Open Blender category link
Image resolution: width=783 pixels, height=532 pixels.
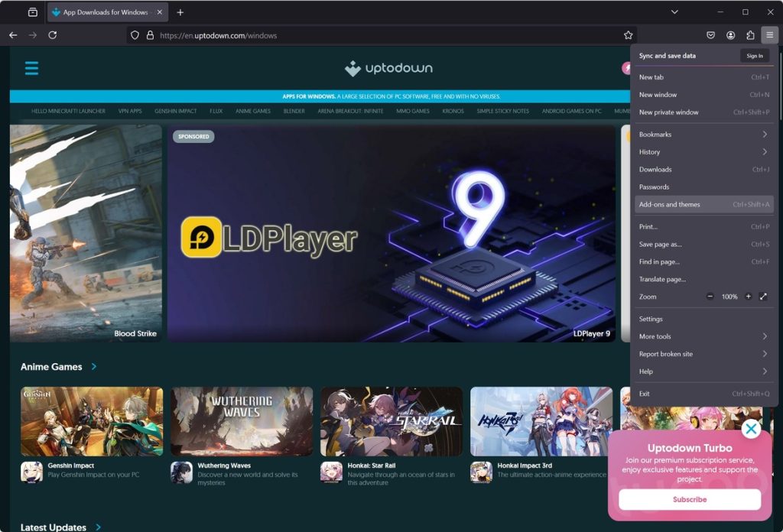click(x=294, y=111)
